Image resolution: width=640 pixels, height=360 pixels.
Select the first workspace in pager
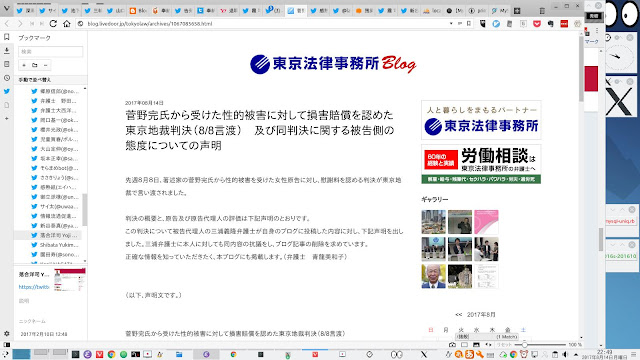tap(21, 354)
